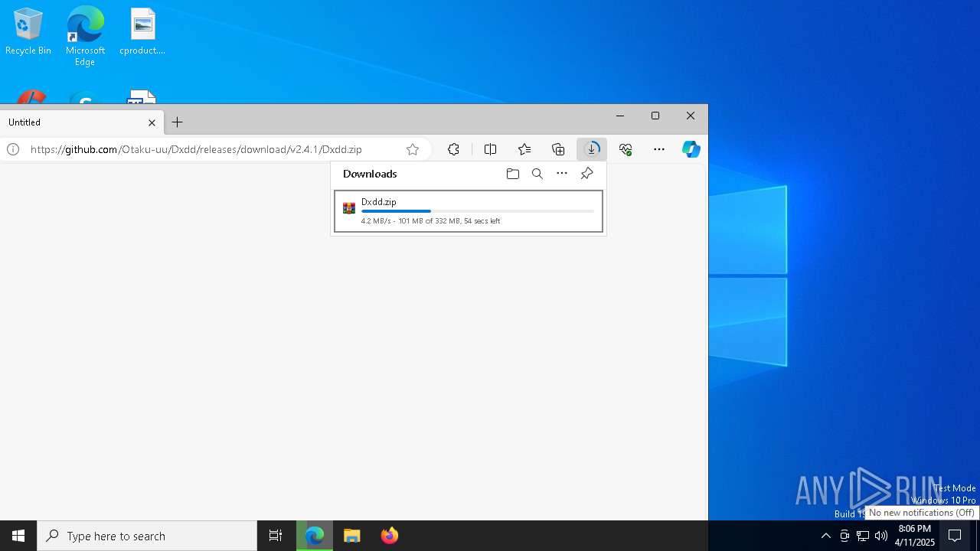Open Edge Settings and more menu
This screenshot has height=551, width=980.
pyautogui.click(x=659, y=149)
